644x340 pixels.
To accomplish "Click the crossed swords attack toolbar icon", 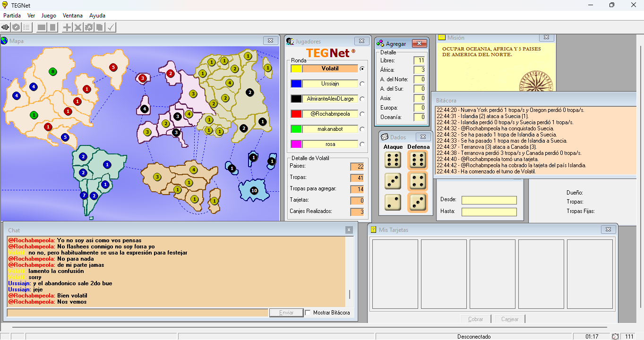I will click(x=78, y=27).
